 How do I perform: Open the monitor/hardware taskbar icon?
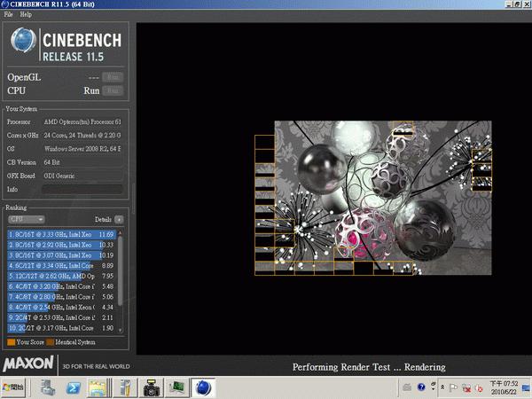(x=176, y=387)
